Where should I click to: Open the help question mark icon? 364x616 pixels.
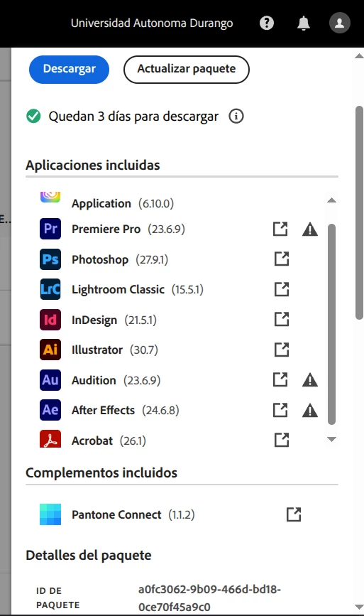267,23
